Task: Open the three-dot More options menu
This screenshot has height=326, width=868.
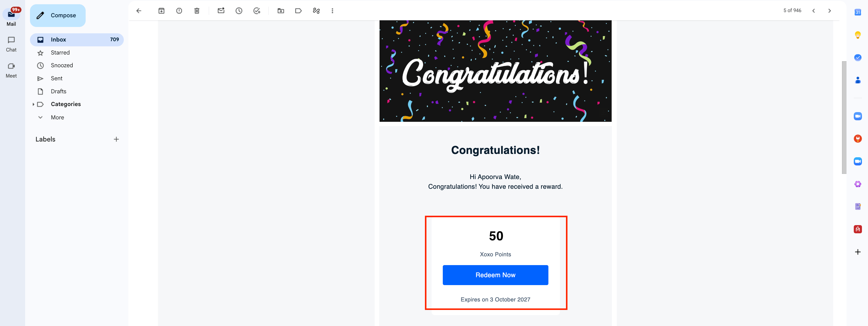Action: point(332,11)
